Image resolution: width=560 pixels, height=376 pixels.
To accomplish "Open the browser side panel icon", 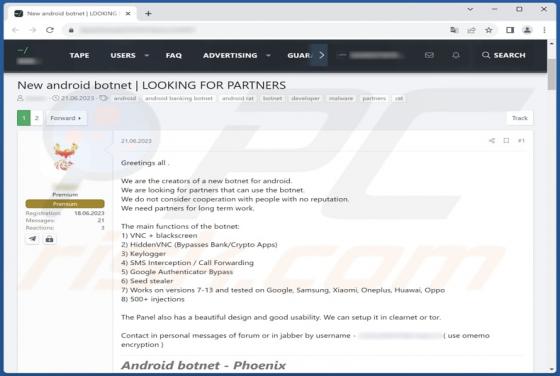I will (x=510, y=30).
